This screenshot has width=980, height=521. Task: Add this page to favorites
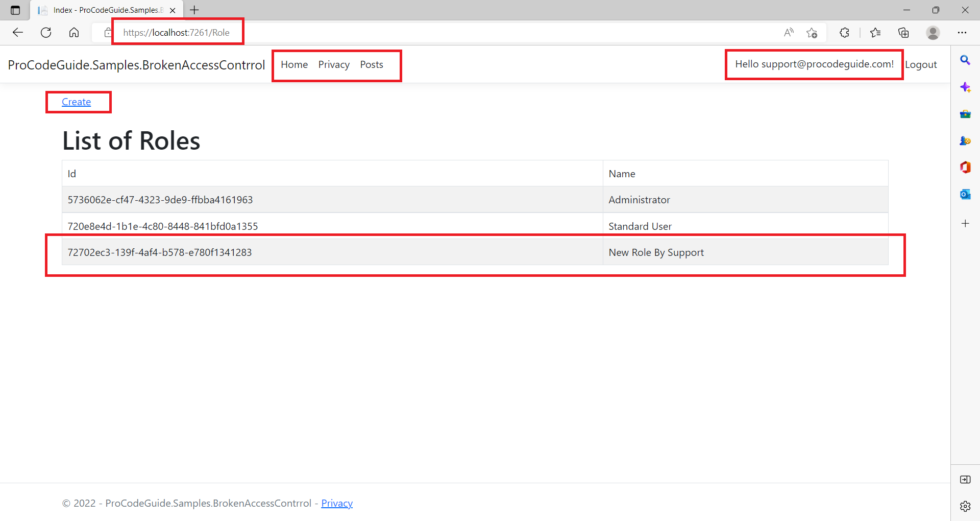coord(812,33)
